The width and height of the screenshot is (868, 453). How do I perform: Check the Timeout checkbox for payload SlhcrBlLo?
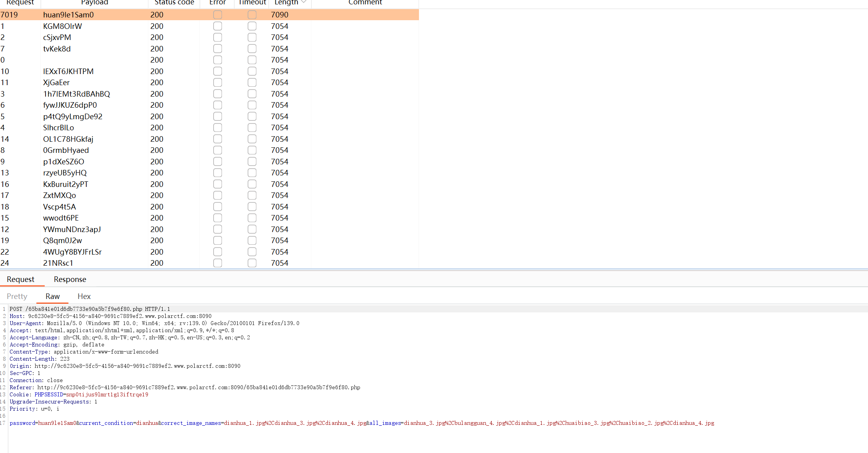(x=252, y=128)
